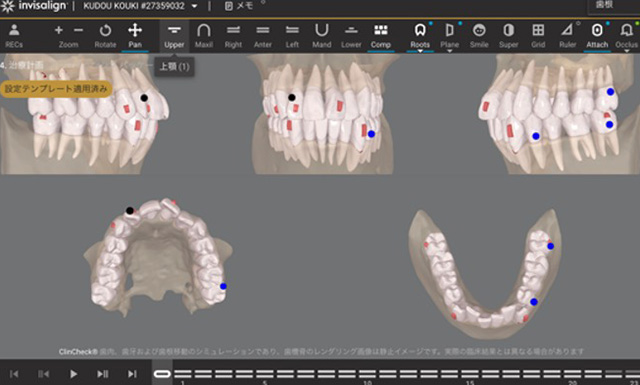This screenshot has height=385, width=640.
Task: Select the Comp composite view
Action: pos(381,36)
